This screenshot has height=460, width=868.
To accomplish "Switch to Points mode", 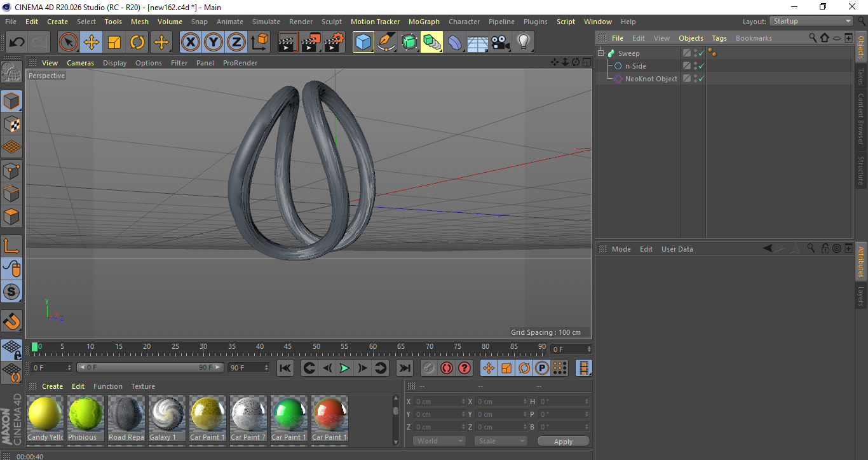I will [11, 170].
